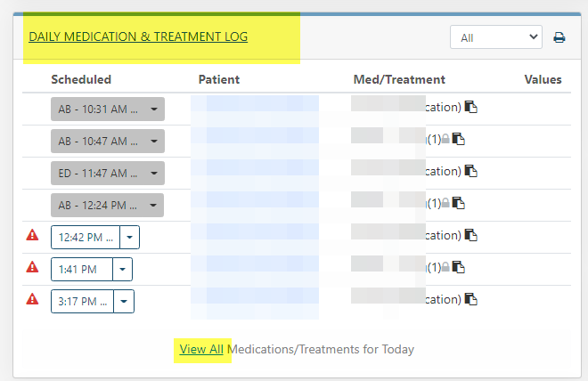
Task: Click the copy icon in the 10:31 AM row
Action: 472,108
